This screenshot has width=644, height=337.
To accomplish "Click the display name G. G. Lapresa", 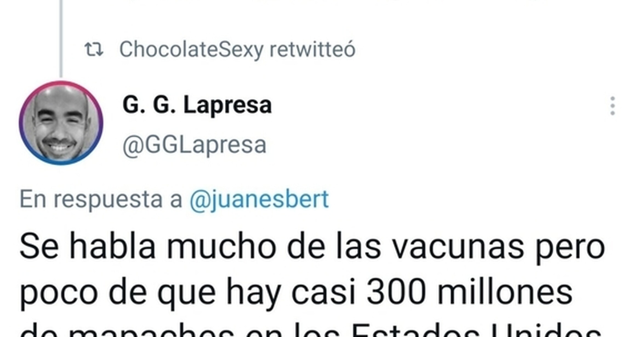I will 197,105.
